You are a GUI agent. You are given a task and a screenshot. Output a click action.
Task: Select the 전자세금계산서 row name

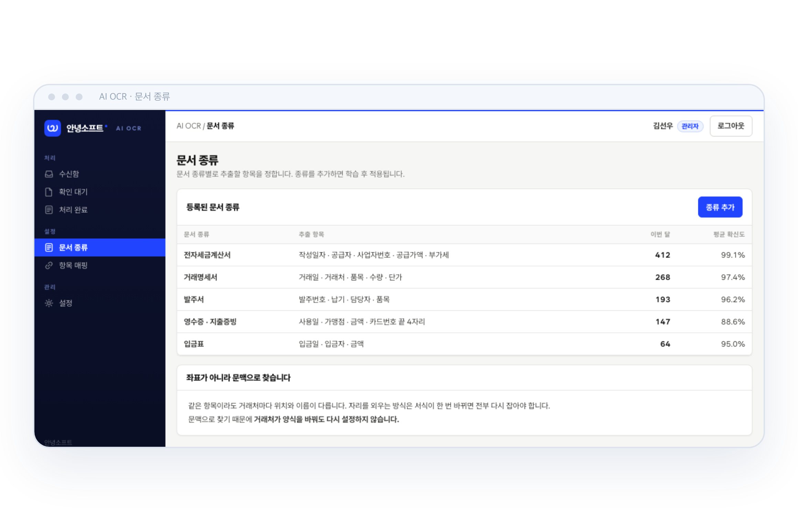(207, 255)
